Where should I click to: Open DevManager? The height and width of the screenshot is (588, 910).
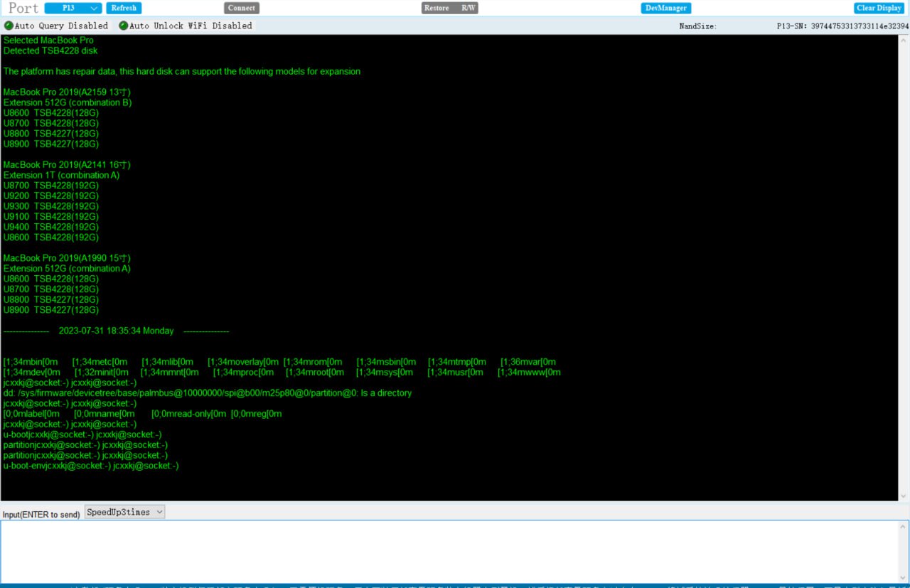[x=666, y=8]
